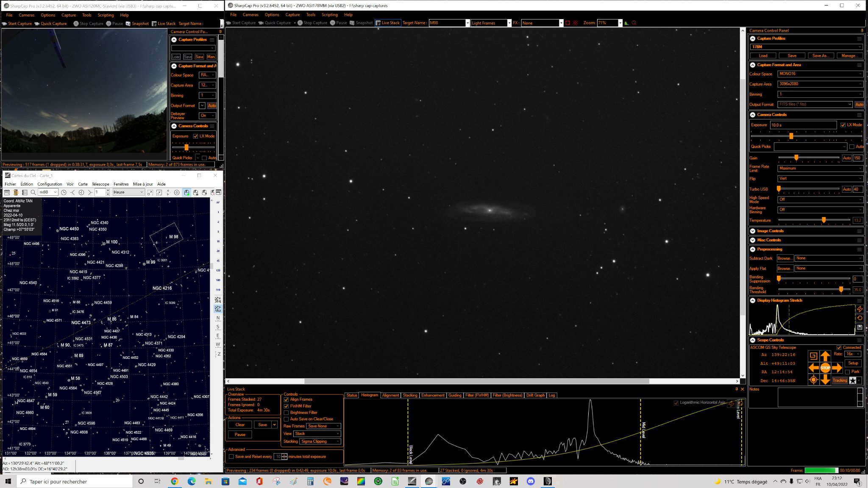Click the search magnifier in Cartes du Ciel toolbar

point(33,192)
